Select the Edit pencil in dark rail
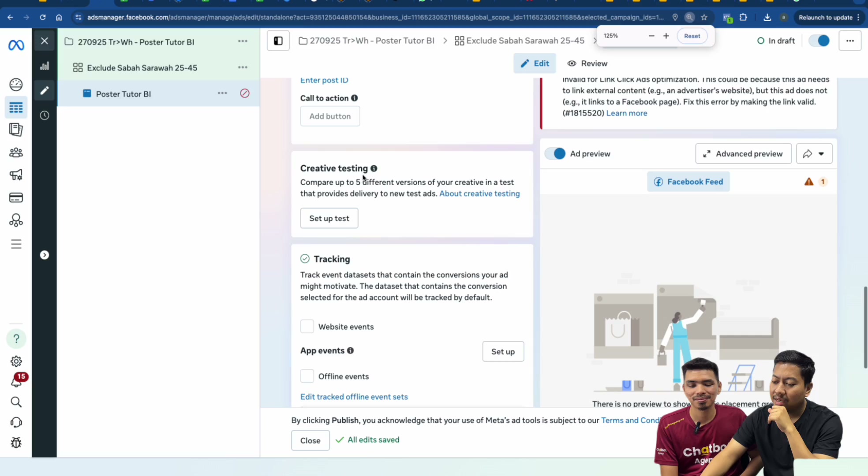This screenshot has width=868, height=476. [45, 90]
